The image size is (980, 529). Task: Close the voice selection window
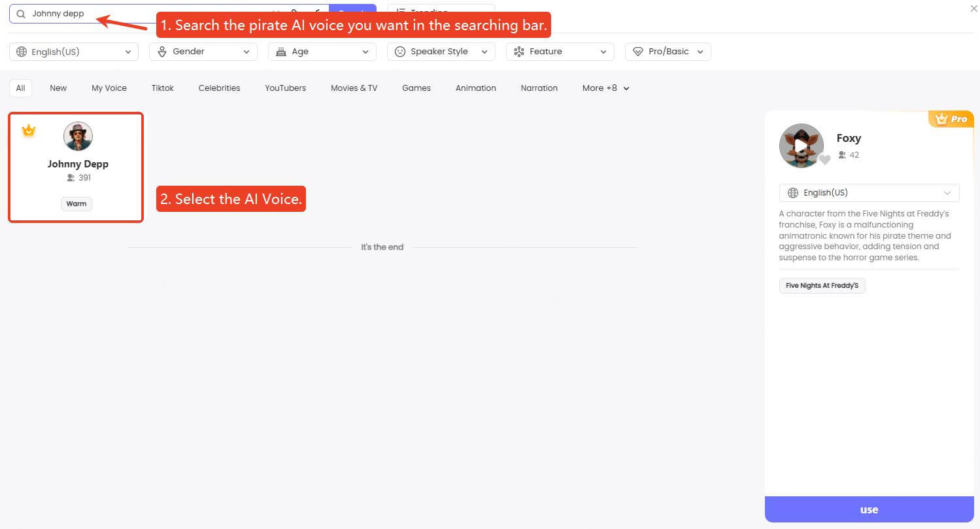tap(973, 9)
